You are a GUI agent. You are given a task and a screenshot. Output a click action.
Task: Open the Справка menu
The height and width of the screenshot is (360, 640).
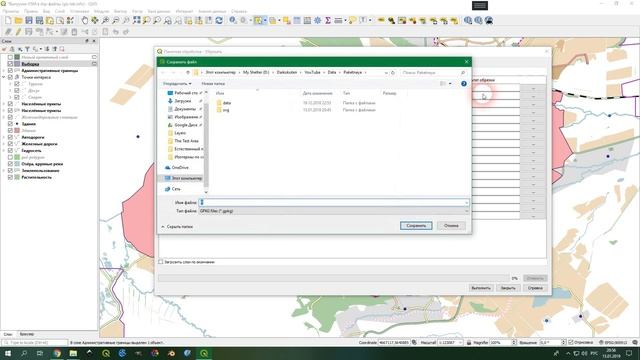click(x=239, y=11)
